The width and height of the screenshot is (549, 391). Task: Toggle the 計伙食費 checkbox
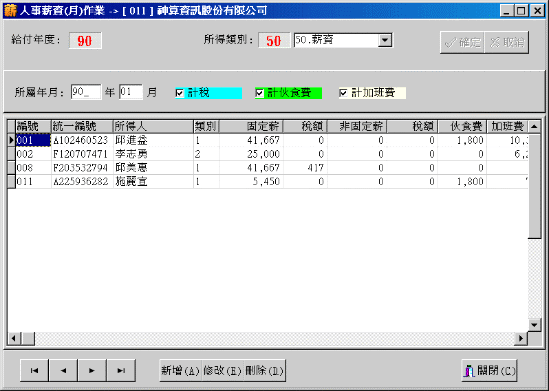(x=259, y=93)
